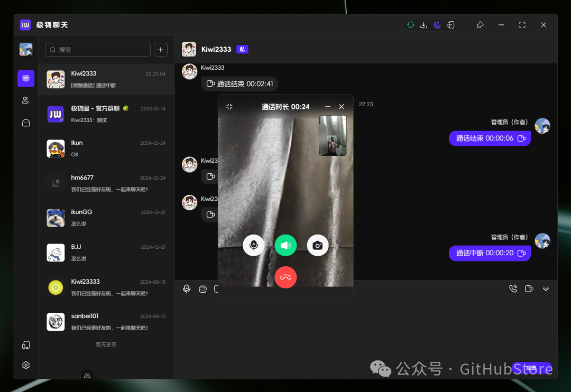
Task: Open sanbei101 conversation
Action: (x=106, y=322)
